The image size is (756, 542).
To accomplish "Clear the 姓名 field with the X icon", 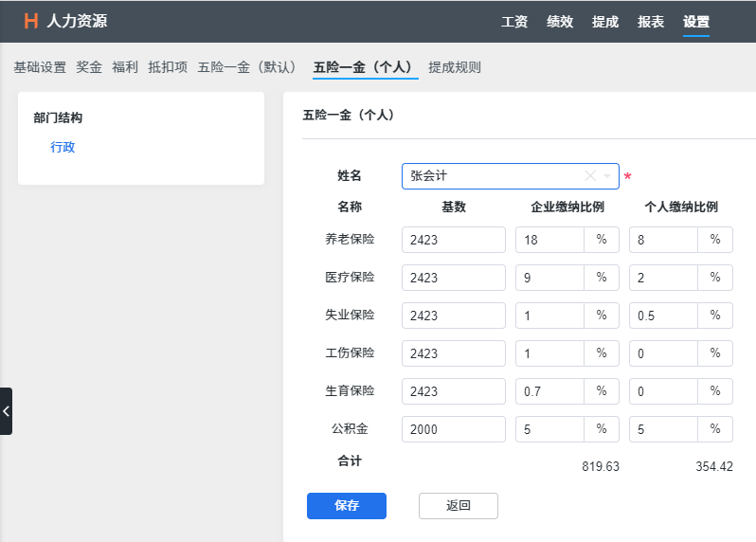I will click(x=590, y=176).
